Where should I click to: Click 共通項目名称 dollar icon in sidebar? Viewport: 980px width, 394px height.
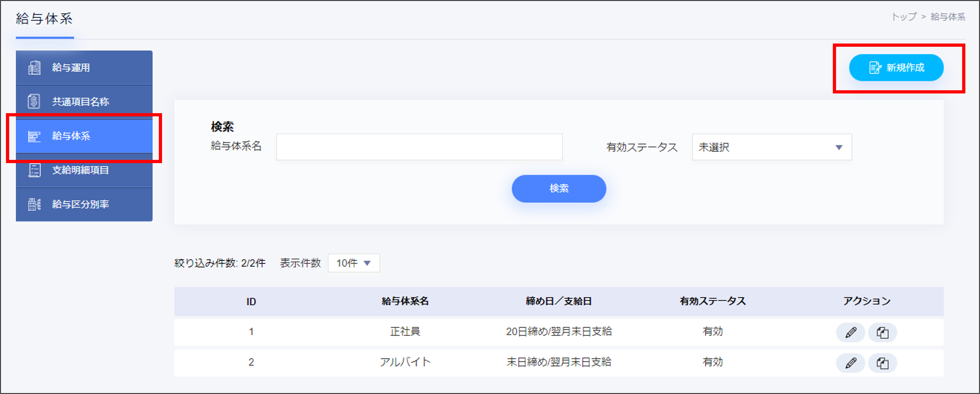tap(34, 102)
